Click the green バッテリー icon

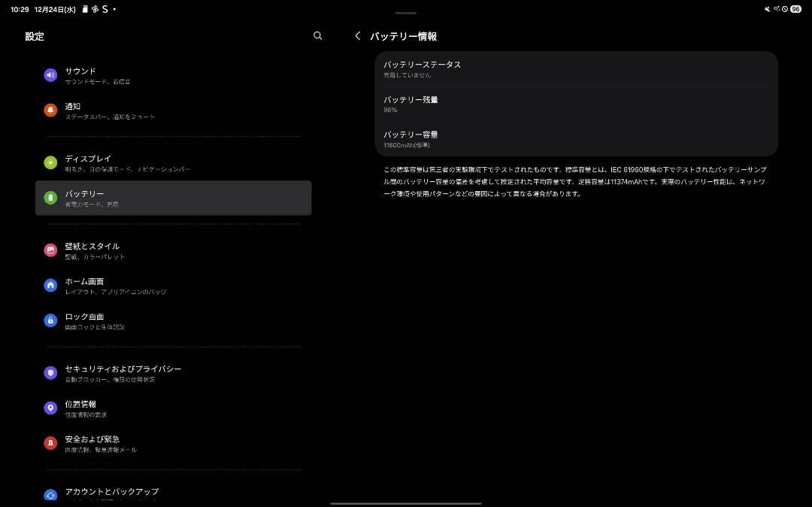coord(50,198)
